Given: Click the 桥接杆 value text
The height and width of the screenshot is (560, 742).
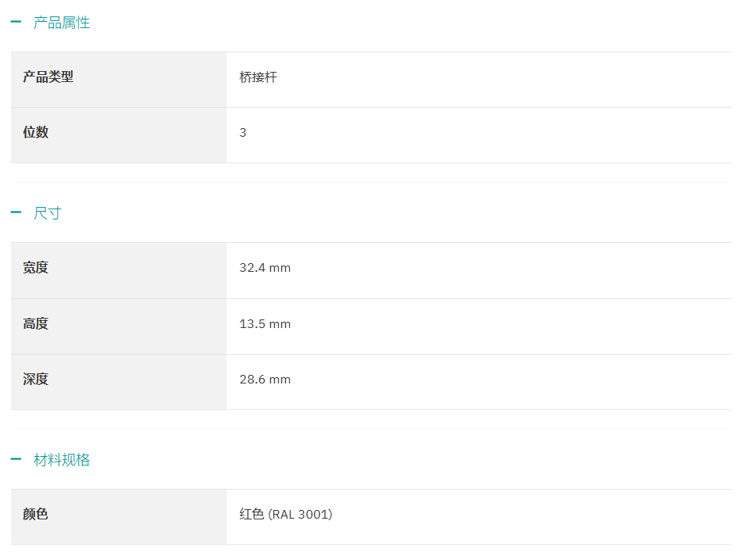Looking at the screenshot, I should (x=258, y=77).
